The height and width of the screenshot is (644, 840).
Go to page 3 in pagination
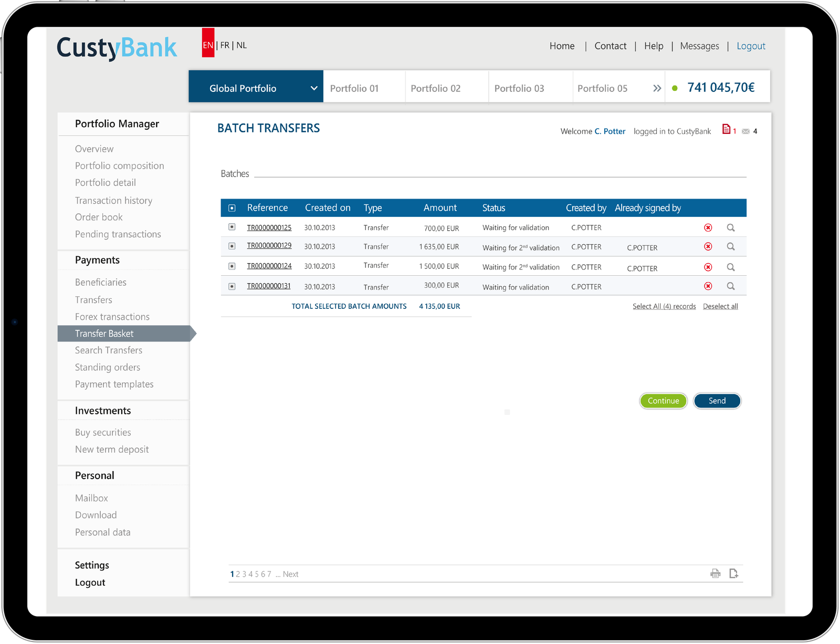pos(244,574)
